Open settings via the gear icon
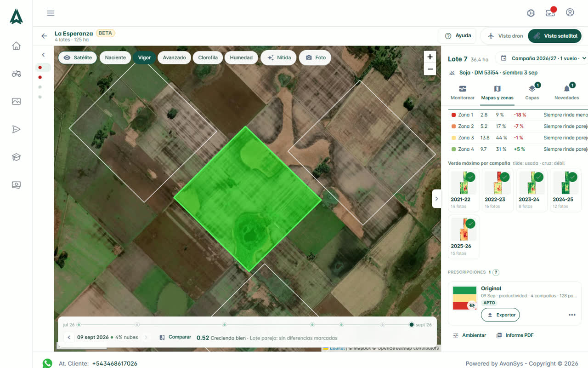 [531, 13]
